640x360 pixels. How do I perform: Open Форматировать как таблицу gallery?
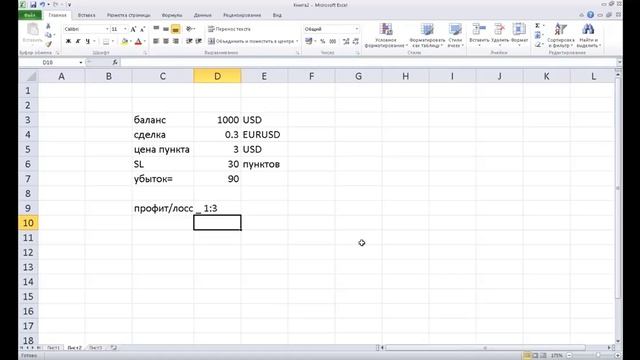click(427, 36)
